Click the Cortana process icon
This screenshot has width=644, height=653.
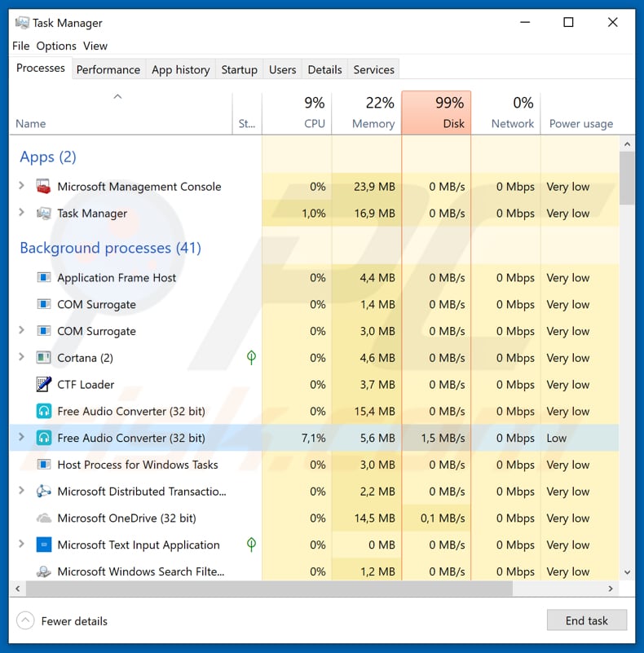[x=43, y=357]
